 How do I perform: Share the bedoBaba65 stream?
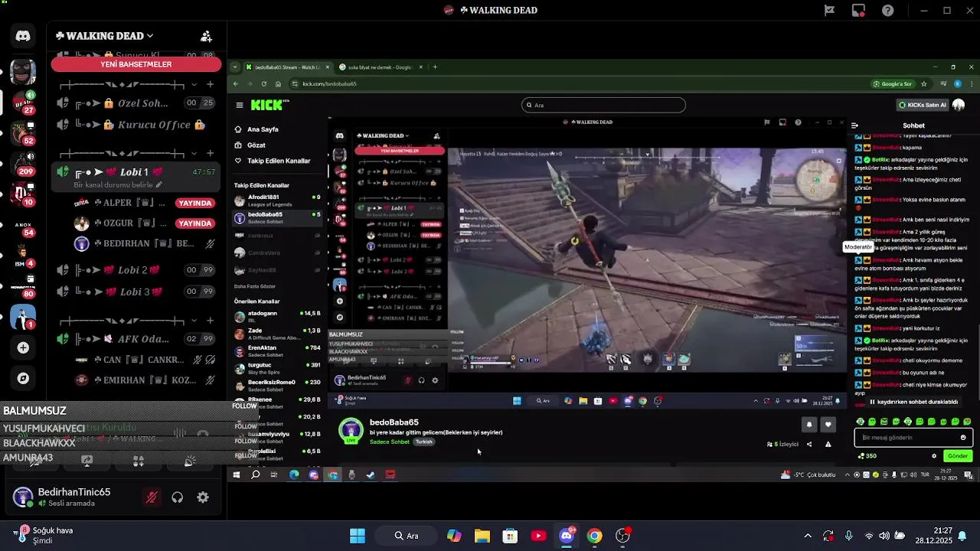809,444
